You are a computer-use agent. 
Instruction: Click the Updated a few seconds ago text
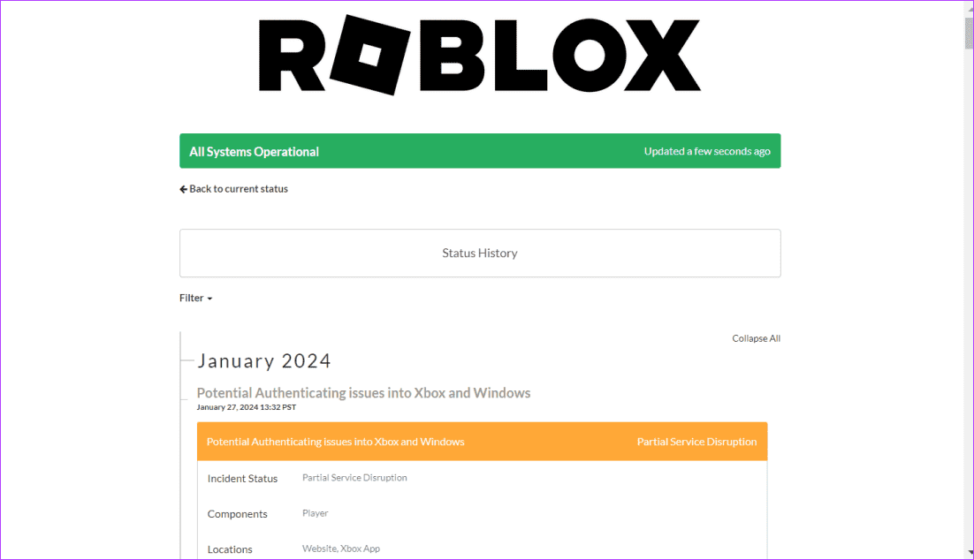pos(707,152)
